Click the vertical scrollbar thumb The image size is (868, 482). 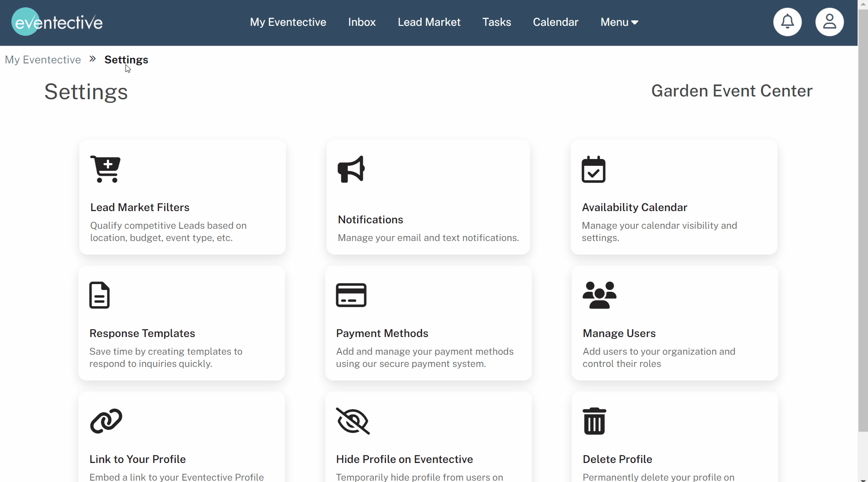pyautogui.click(x=863, y=220)
